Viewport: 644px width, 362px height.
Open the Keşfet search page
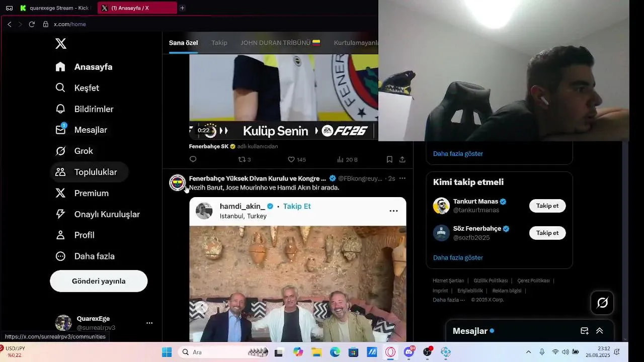click(x=77, y=88)
